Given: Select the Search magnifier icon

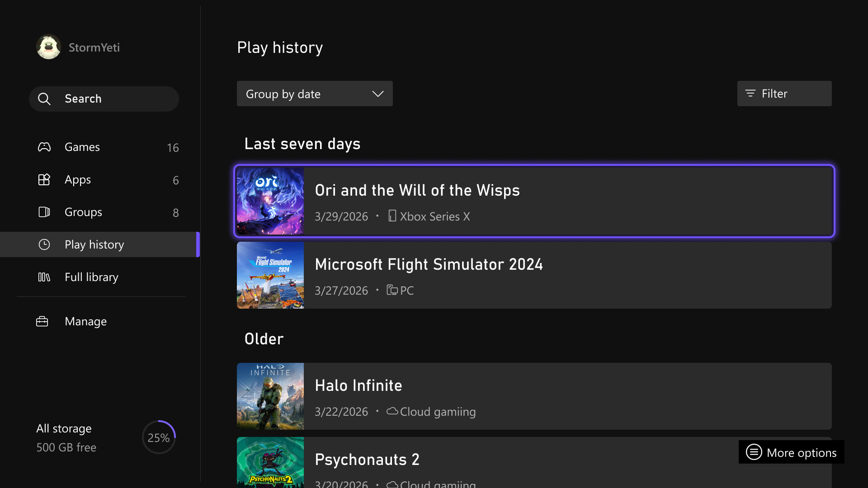Looking at the screenshot, I should click(44, 99).
